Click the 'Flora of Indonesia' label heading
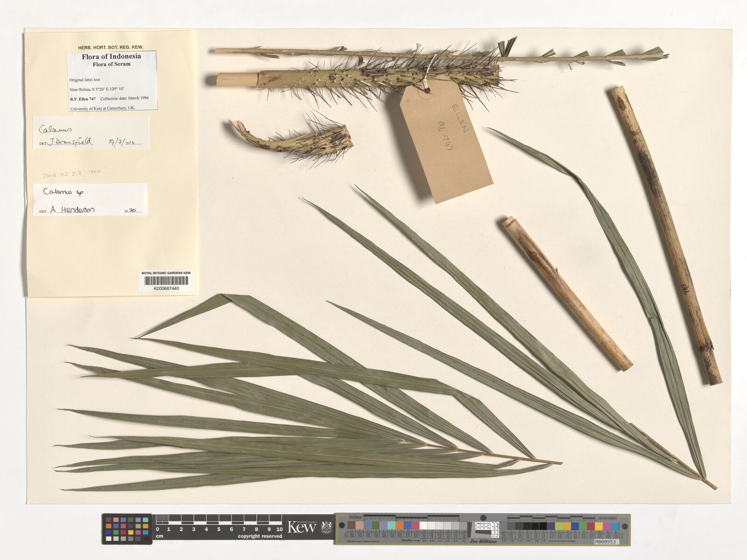The image size is (747, 560). [x=111, y=56]
